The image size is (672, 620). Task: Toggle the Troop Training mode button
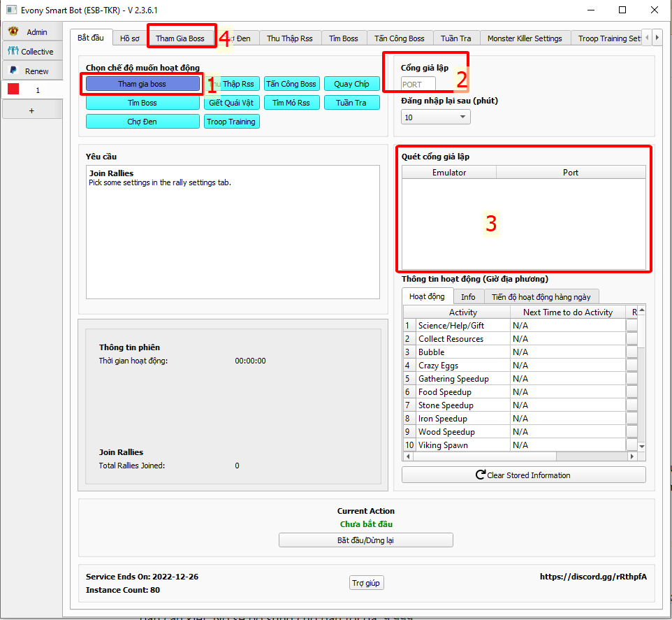[232, 122]
